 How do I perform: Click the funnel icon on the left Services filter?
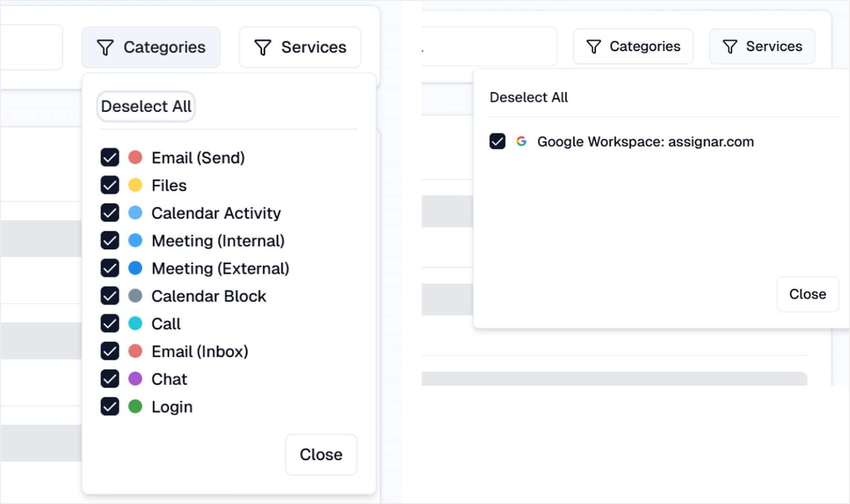pyautogui.click(x=263, y=48)
